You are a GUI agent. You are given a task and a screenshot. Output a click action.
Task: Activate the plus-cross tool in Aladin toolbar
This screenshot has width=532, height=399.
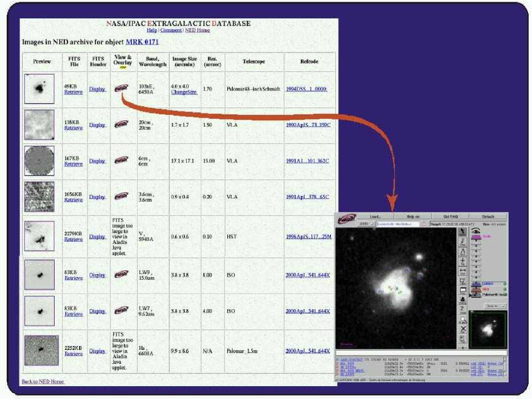[x=463, y=261]
